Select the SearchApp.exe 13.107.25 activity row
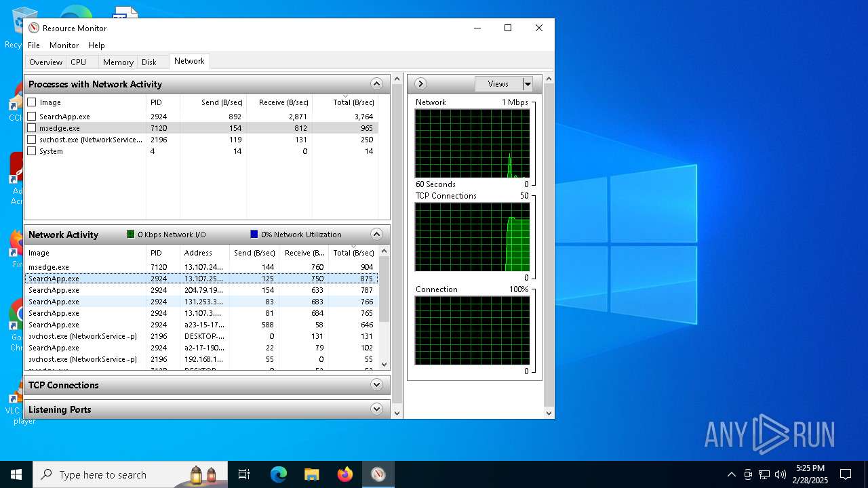 (x=201, y=279)
